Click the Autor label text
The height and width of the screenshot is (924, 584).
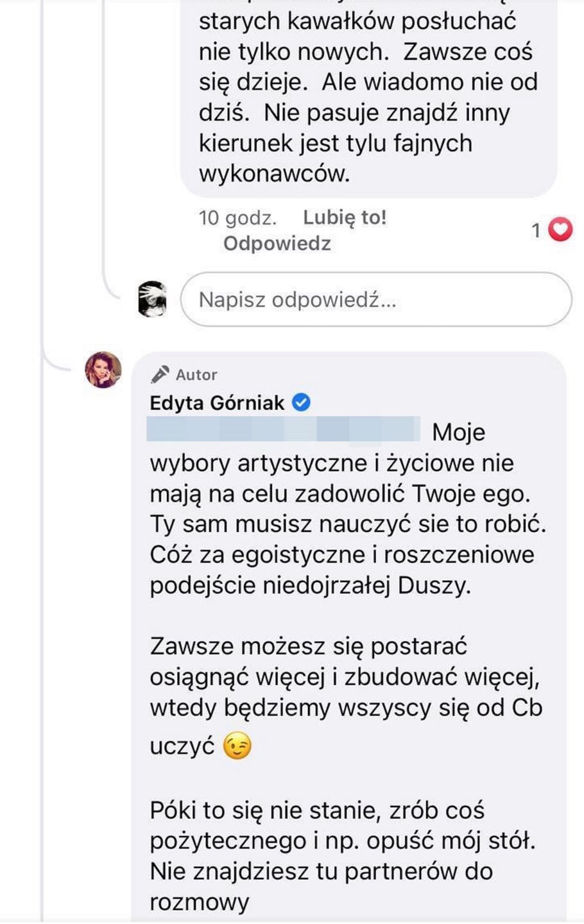(x=196, y=374)
